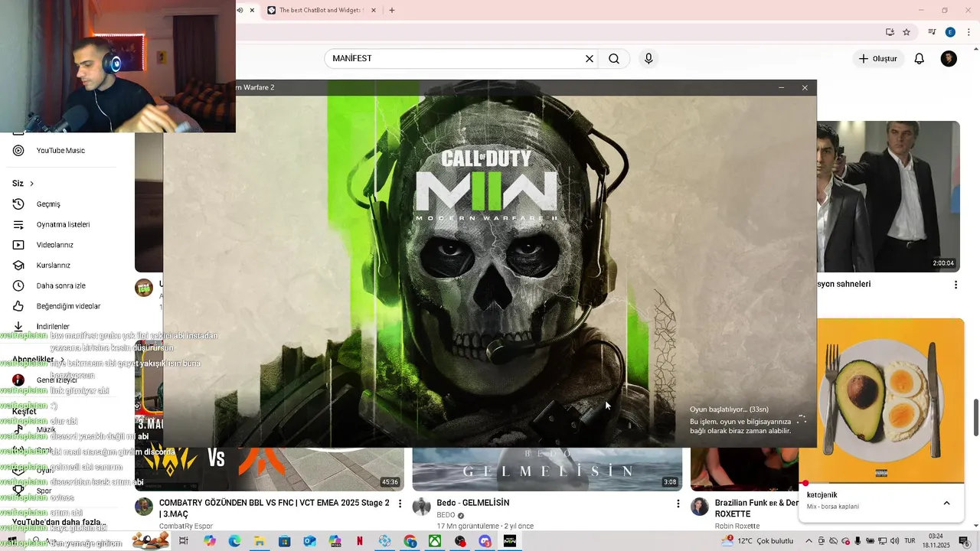Image resolution: width=980 pixels, height=551 pixels.
Task: Open Xbox app from the taskbar
Action: coord(435,541)
